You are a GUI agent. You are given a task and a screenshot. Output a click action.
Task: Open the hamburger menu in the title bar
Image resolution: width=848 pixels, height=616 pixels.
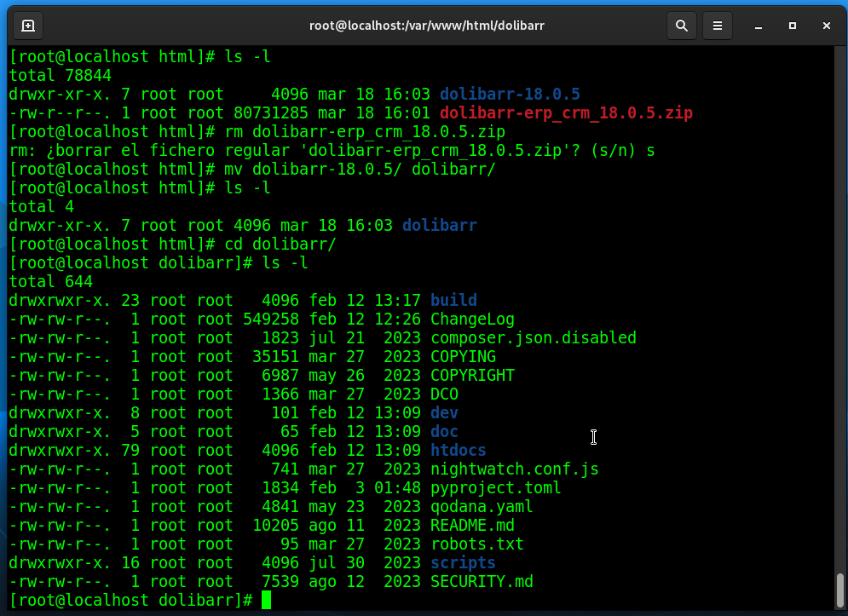click(718, 26)
